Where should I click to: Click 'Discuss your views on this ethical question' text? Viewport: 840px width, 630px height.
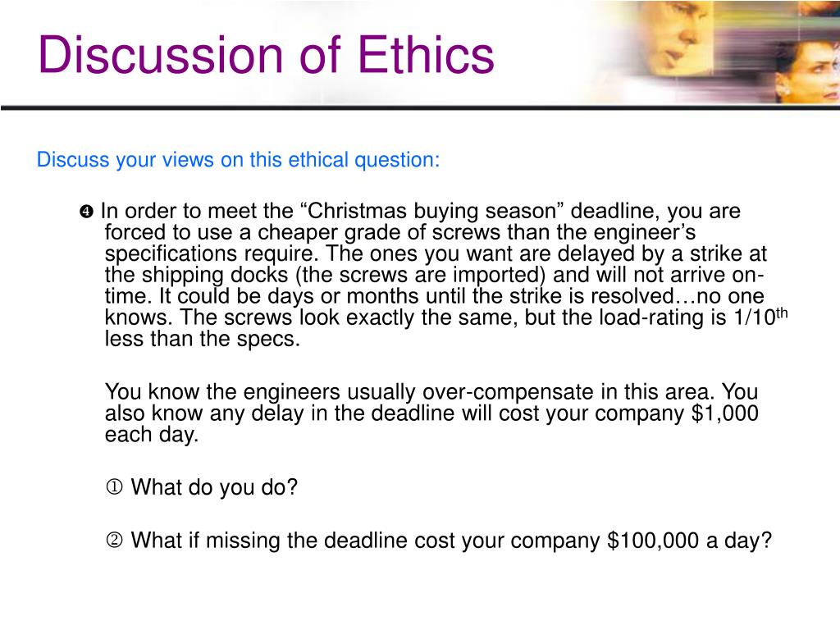(238, 160)
